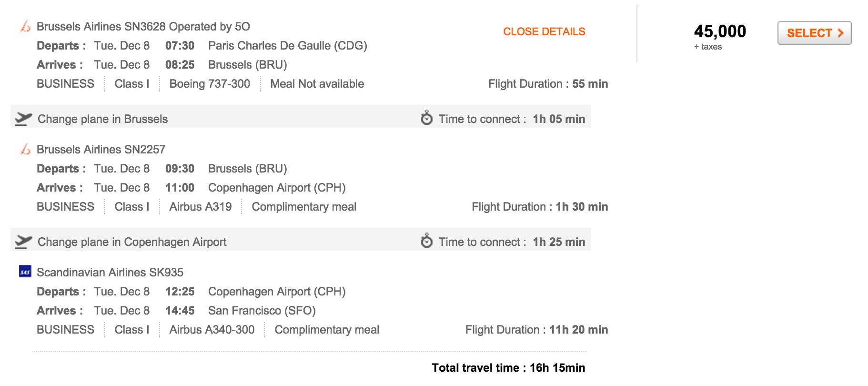Click the Scandinavian Airlines SK935 flight title
Image resolution: width=868 pixels, height=386 pixels.
click(x=110, y=273)
